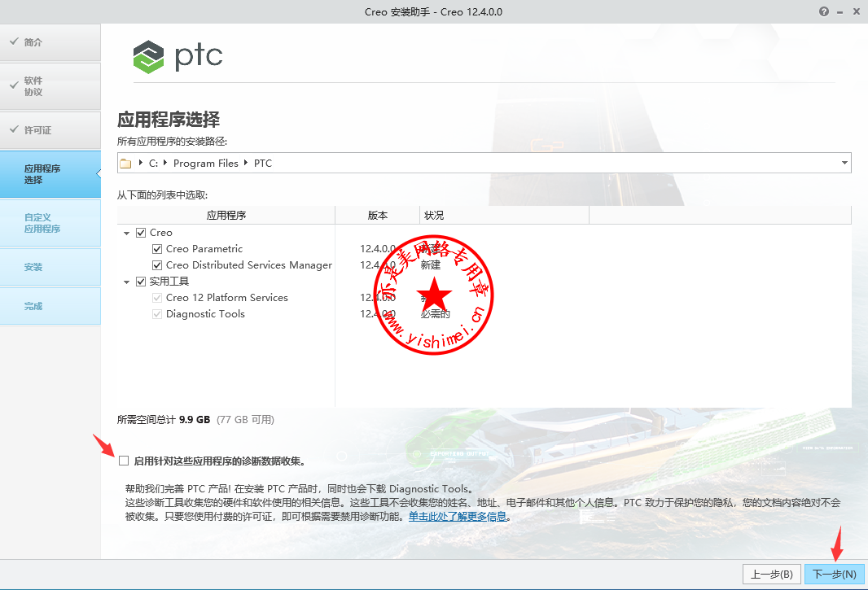Open the 完成 step
This screenshot has height=590, width=868.
tap(50, 305)
